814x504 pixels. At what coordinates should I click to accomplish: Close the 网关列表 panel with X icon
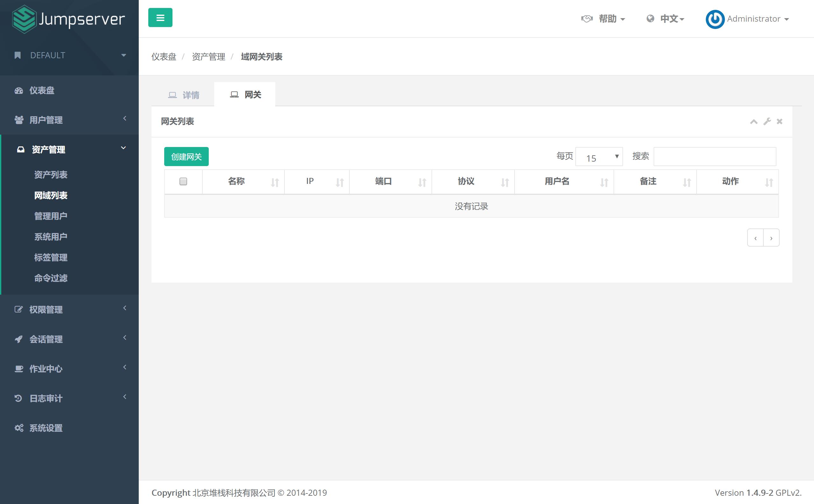pos(779,121)
